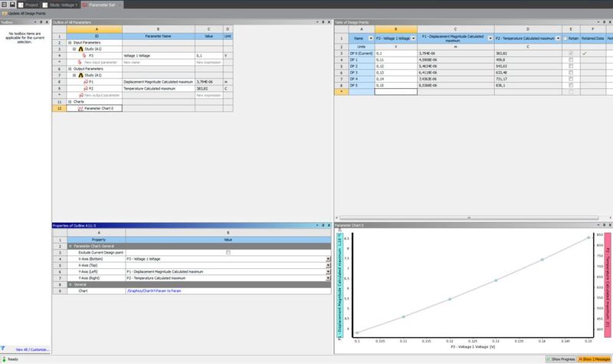This screenshot has height=364, width=613.
Task: Open the View All / Customize link
Action: (x=29, y=349)
